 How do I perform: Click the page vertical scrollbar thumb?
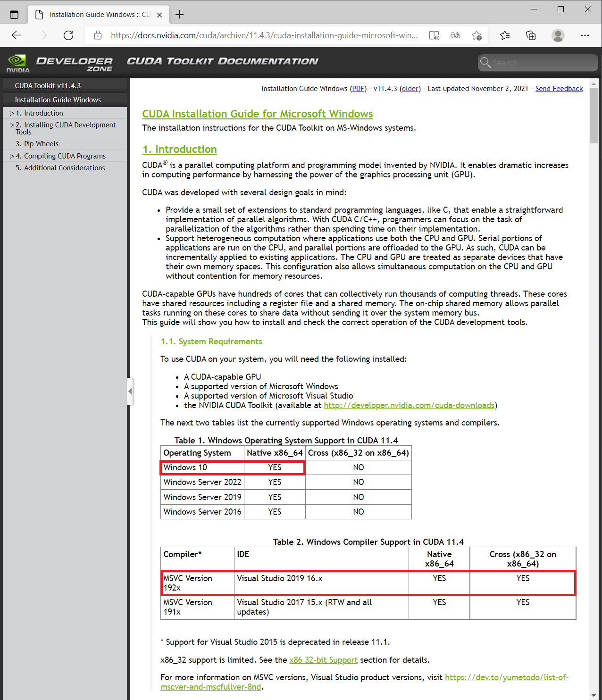(594, 116)
